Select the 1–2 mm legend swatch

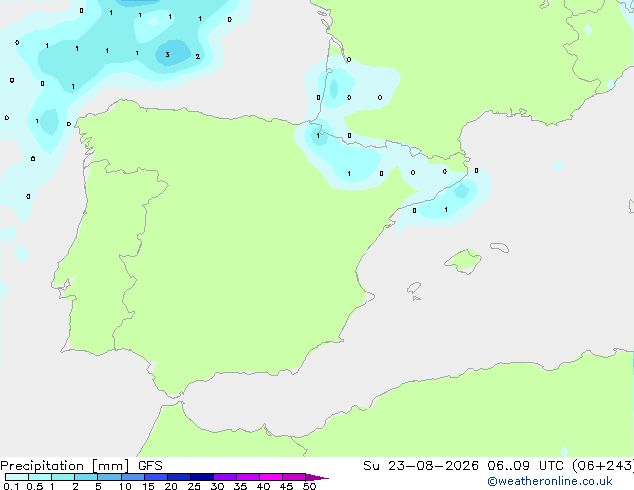63,477
